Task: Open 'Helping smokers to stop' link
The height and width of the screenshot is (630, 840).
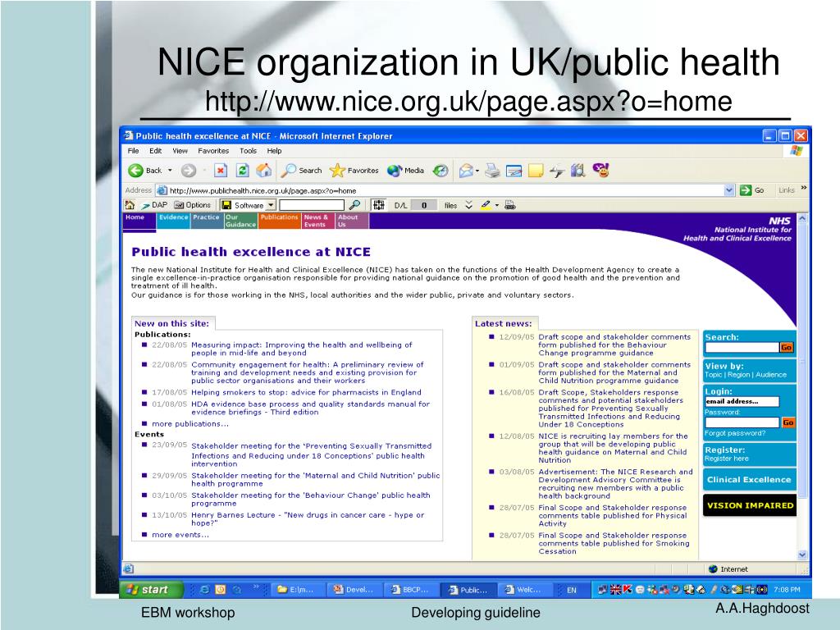Action: pos(306,392)
